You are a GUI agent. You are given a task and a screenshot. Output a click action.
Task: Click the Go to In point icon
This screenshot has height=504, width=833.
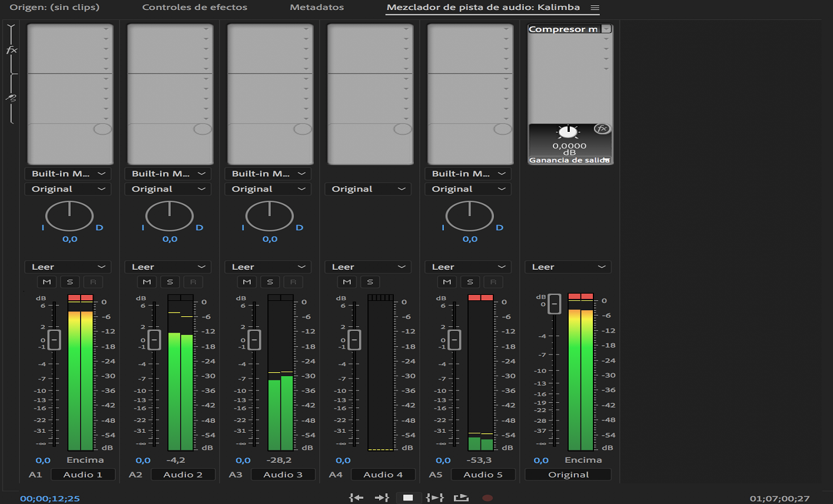click(x=356, y=498)
